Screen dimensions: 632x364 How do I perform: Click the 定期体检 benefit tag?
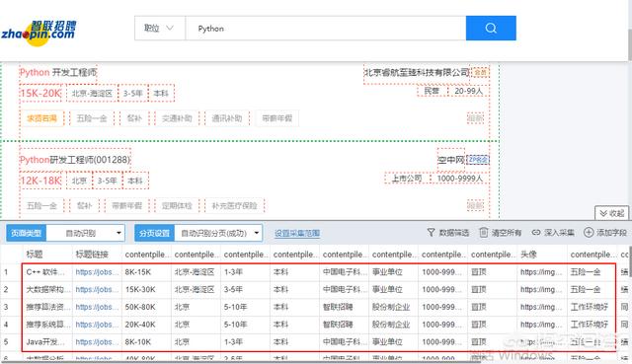(x=177, y=206)
